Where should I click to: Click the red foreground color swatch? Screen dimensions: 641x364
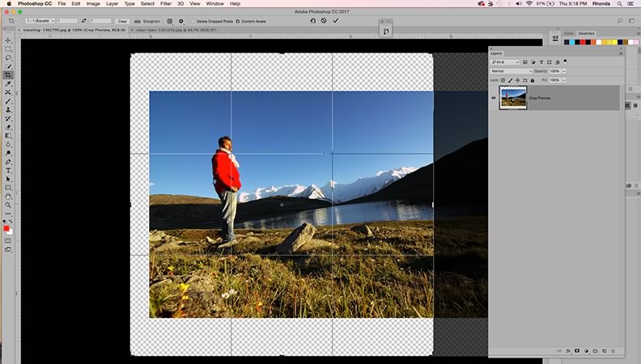click(x=7, y=229)
